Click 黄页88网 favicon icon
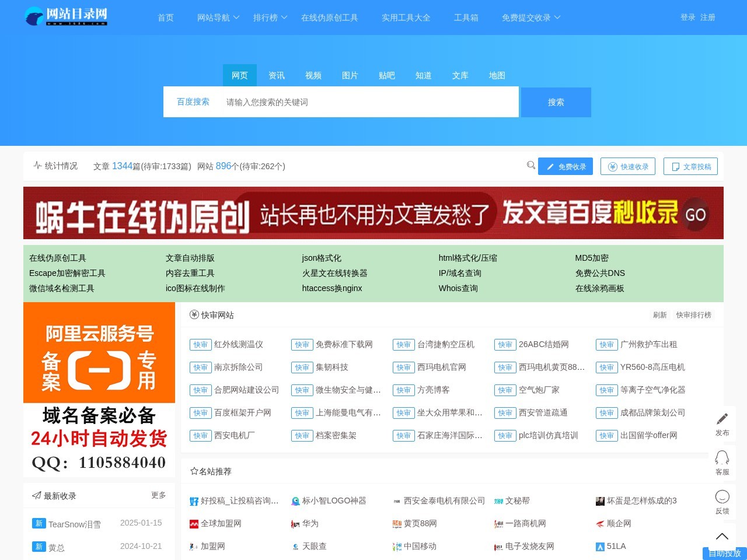 pos(397,524)
